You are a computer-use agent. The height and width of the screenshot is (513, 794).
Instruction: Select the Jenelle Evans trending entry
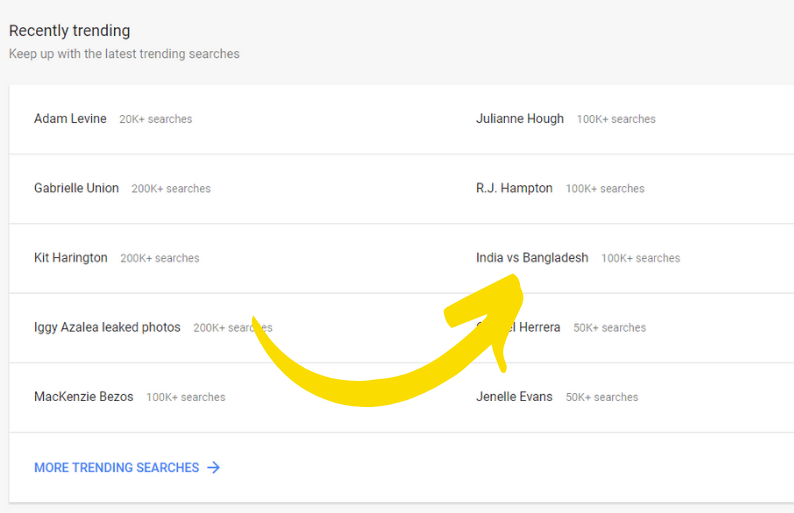pos(514,397)
